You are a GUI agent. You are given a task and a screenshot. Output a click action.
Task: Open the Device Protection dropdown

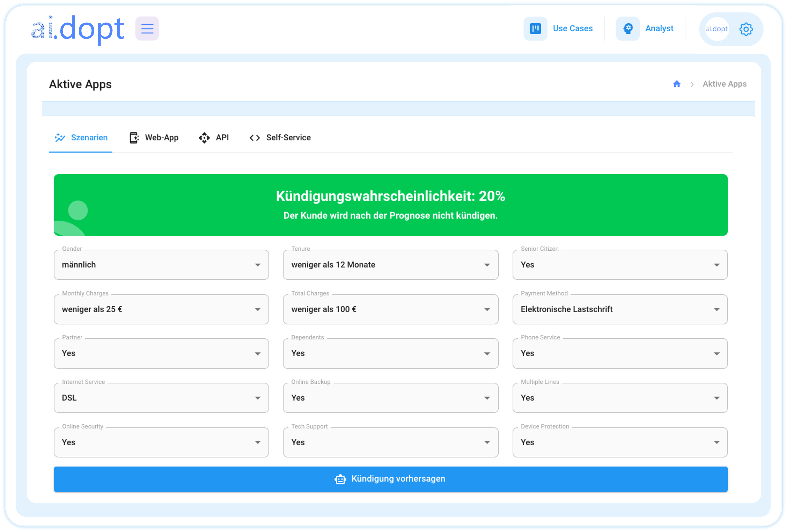click(x=620, y=442)
